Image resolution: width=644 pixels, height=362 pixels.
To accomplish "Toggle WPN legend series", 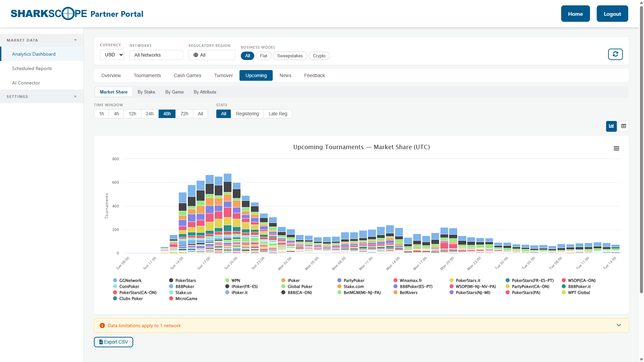I will click(232, 281).
